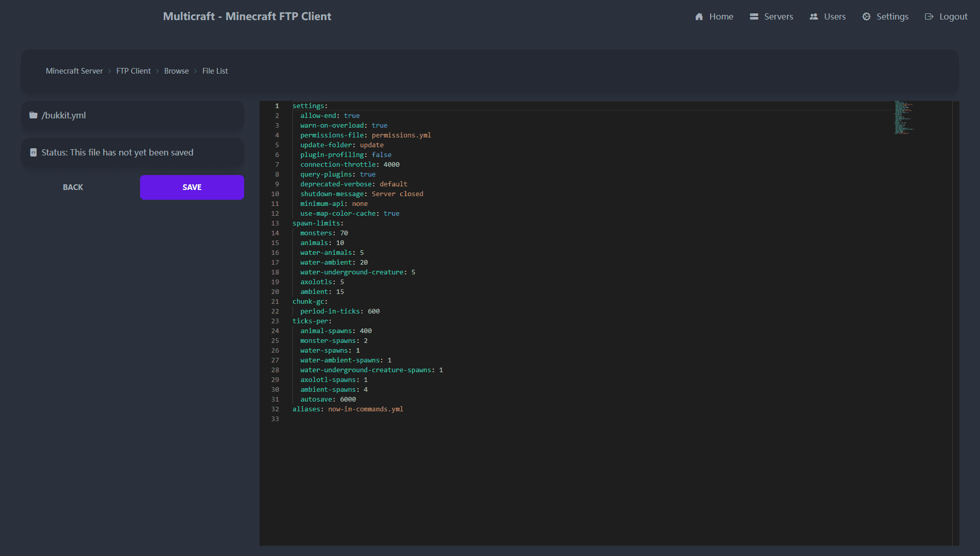The image size is (980, 556).
Task: Open the Settings menu item
Action: [885, 16]
